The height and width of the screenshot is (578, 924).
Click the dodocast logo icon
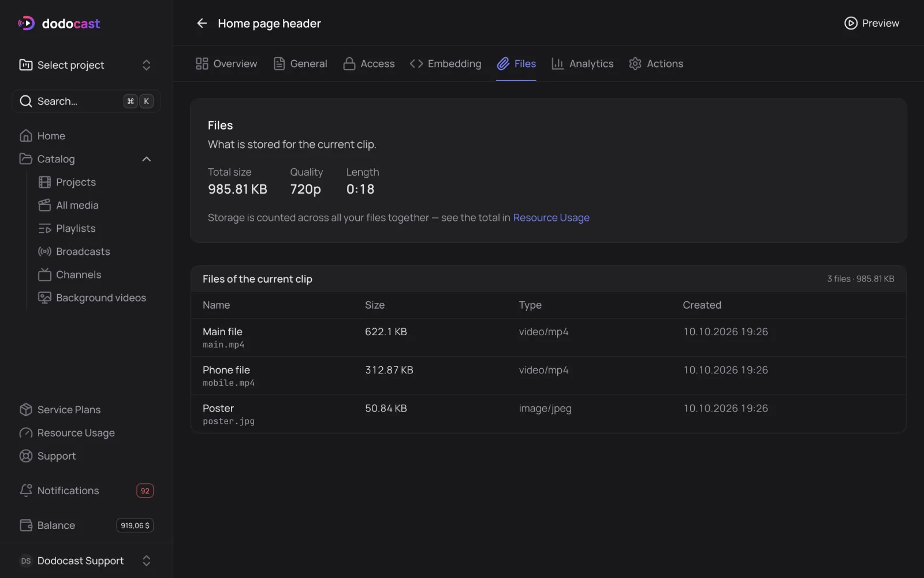(27, 23)
